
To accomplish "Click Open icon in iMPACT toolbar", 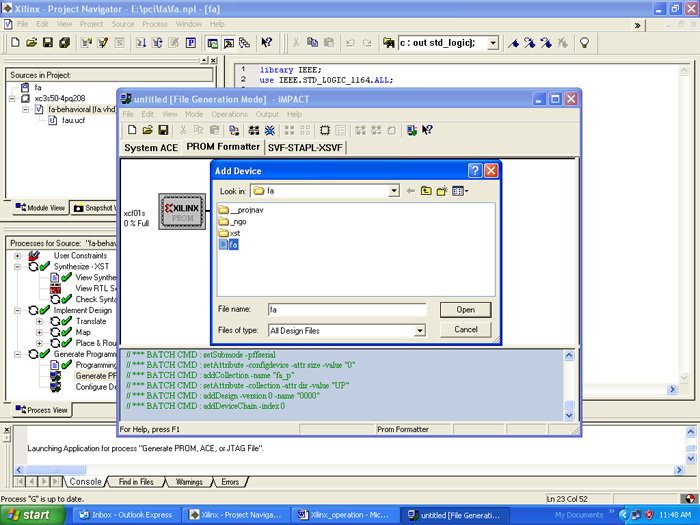I will [147, 130].
